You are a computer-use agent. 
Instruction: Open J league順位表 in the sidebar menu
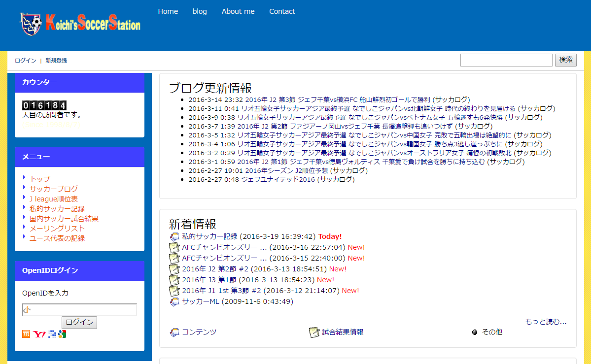[x=53, y=199]
